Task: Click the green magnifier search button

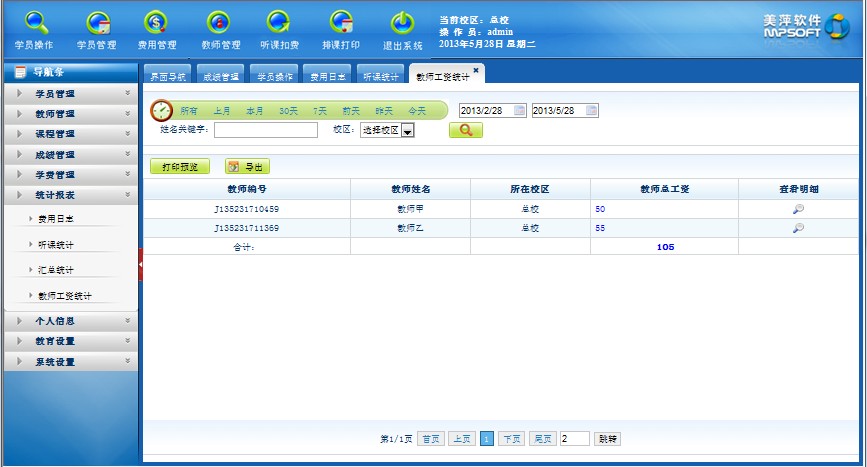Action: [x=465, y=130]
